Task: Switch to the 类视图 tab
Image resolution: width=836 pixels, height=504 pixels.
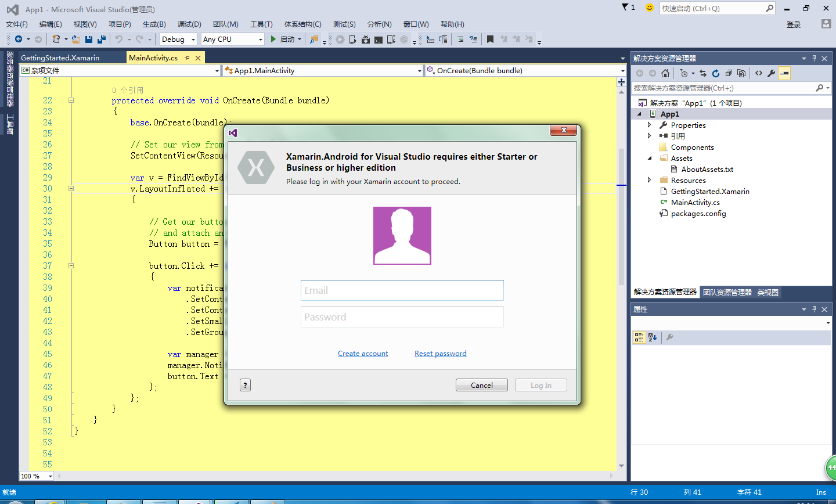Action: 767,292
